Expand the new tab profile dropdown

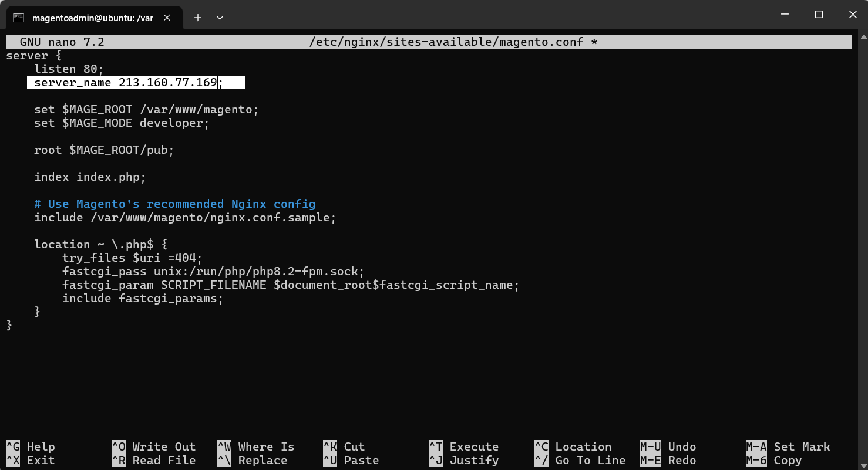[220, 18]
